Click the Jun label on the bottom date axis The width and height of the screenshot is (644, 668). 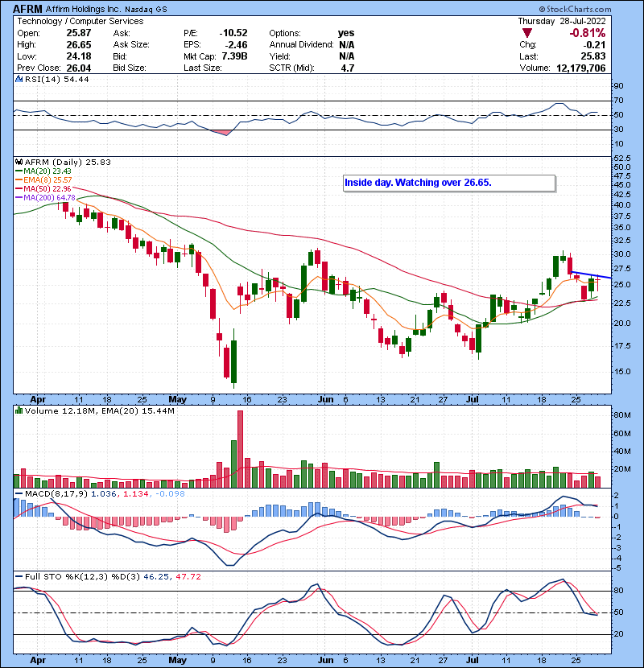[x=326, y=660]
